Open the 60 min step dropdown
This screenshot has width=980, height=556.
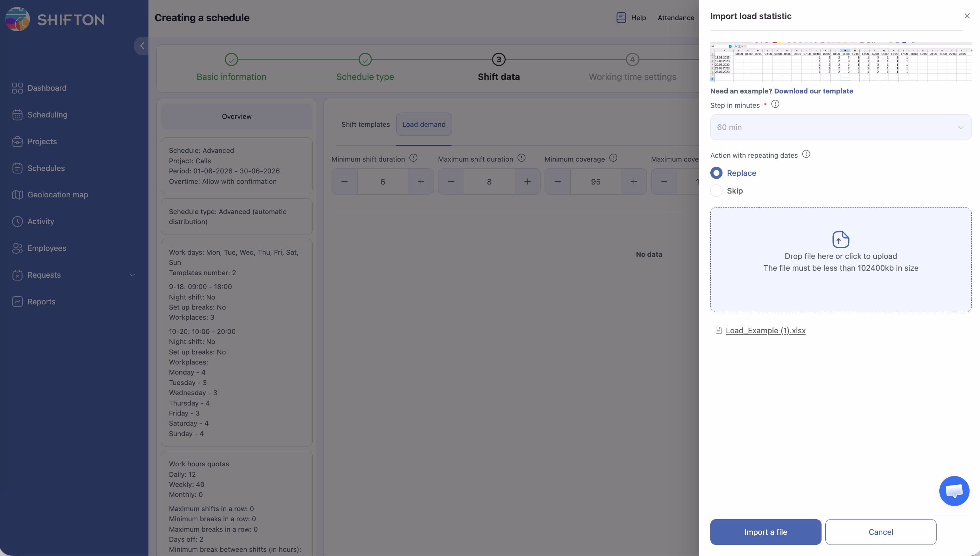(x=840, y=127)
